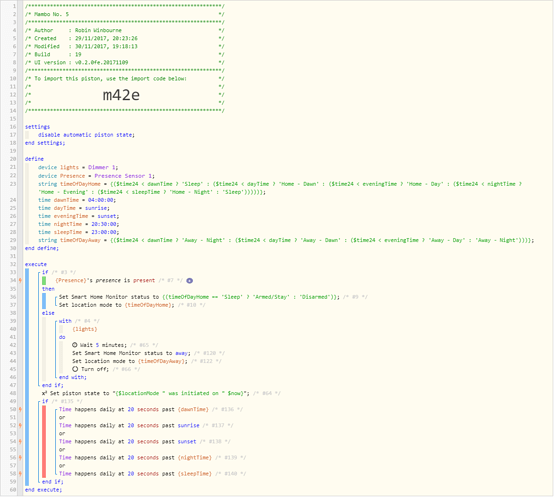Click the 'execute' keyword
The width and height of the screenshot is (556, 500).
click(x=36, y=265)
